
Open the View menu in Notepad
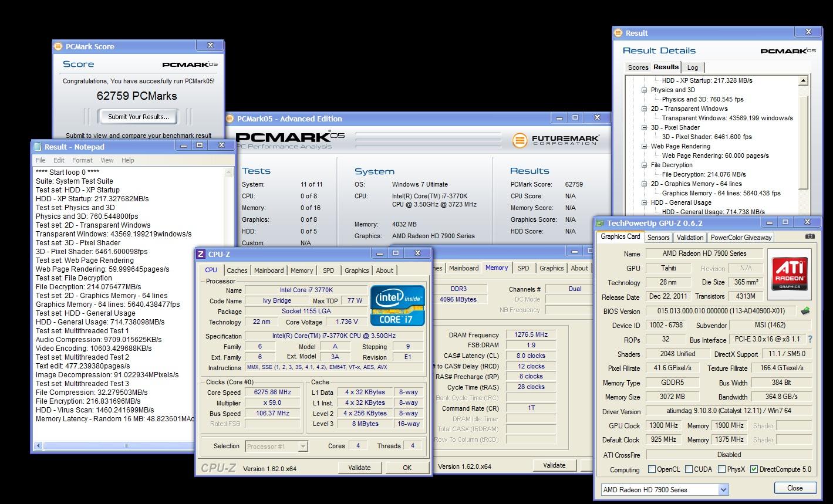107,160
